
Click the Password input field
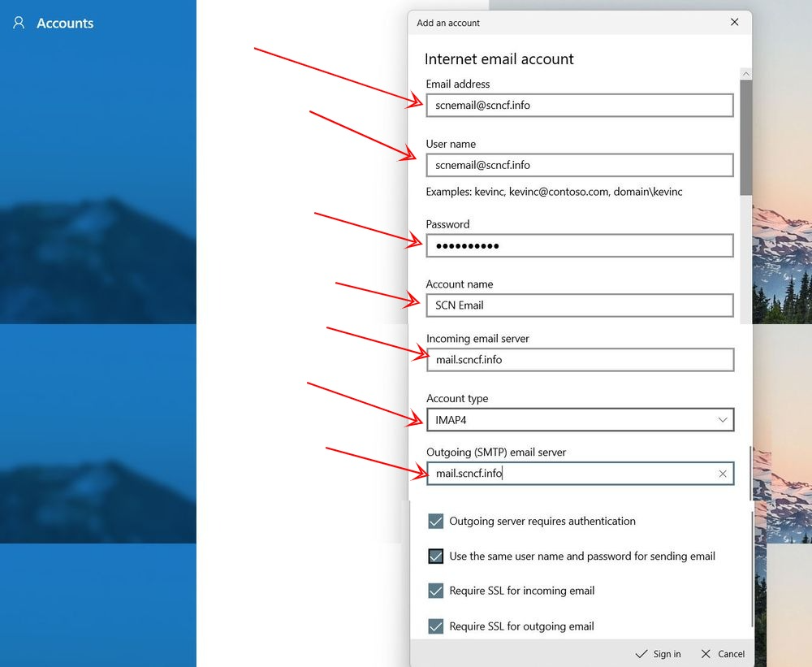point(580,245)
